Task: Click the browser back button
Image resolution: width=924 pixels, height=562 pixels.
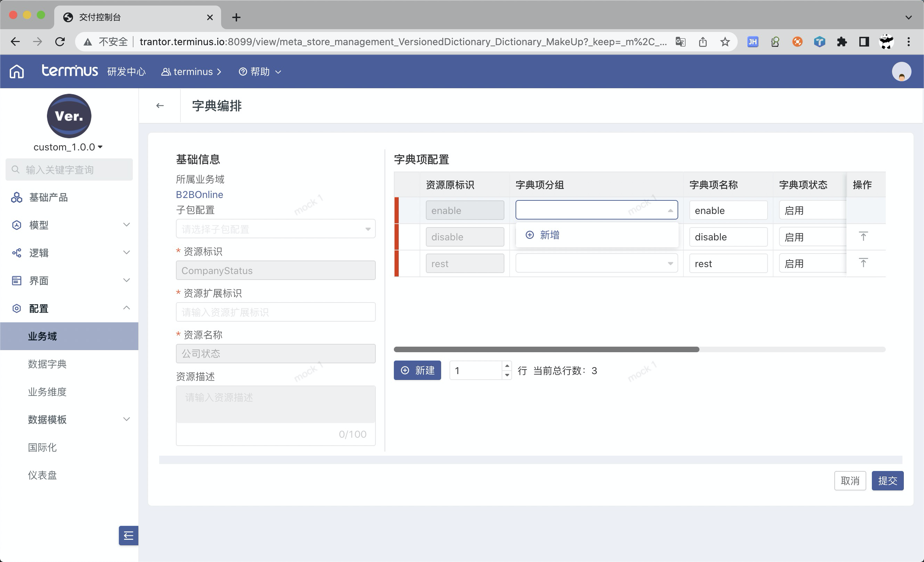Action: [x=15, y=42]
